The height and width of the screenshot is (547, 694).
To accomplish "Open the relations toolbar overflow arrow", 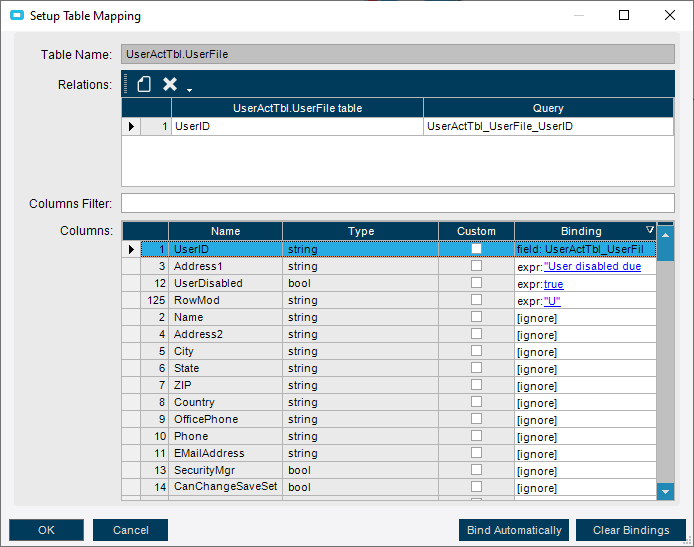I will (189, 90).
